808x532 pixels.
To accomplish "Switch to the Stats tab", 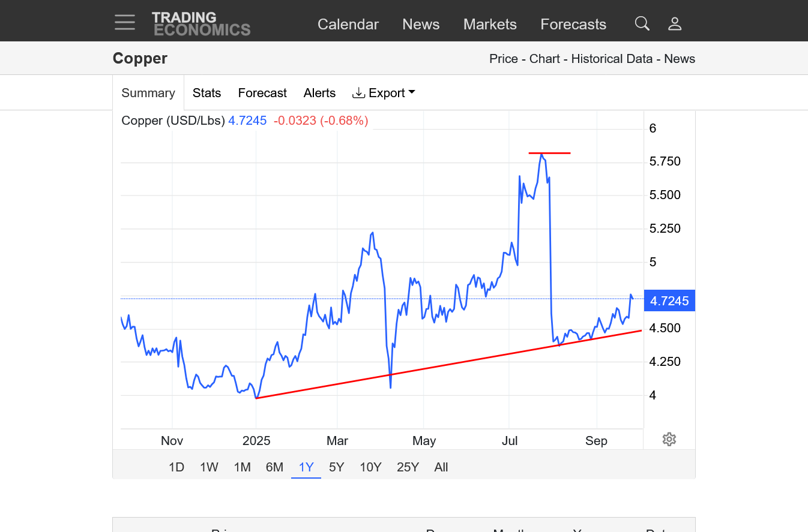I will coord(207,93).
